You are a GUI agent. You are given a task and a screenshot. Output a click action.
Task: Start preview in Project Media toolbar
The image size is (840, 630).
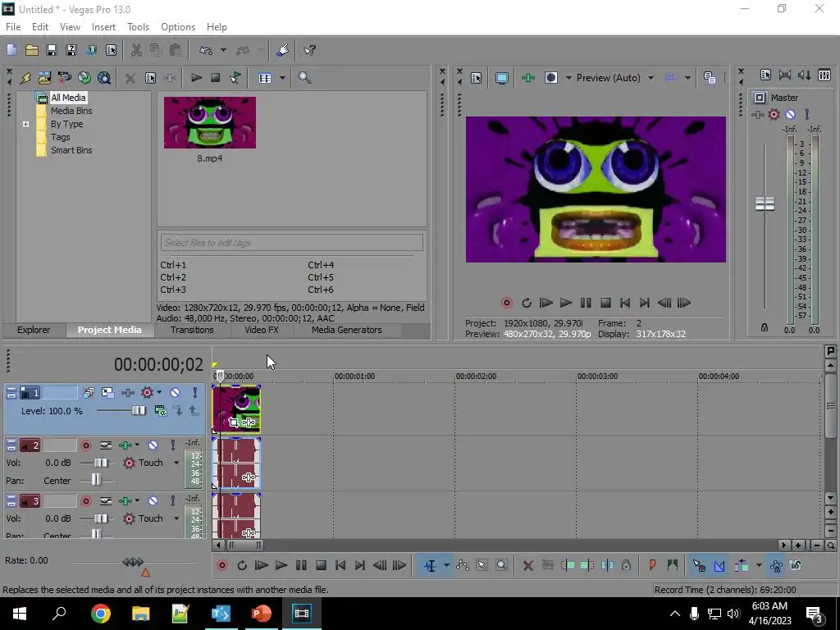tap(196, 78)
